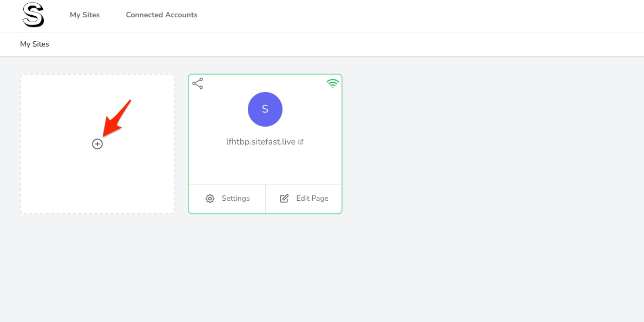Click the My Sites breadcrumb heading
Screen dimensions: 644x322
point(35,44)
